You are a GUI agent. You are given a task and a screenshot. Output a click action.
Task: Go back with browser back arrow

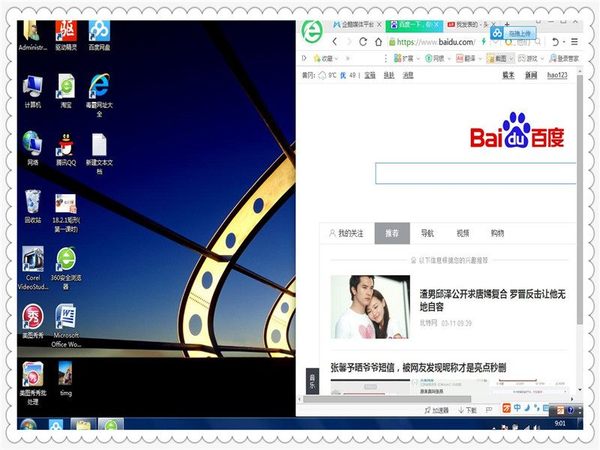335,42
